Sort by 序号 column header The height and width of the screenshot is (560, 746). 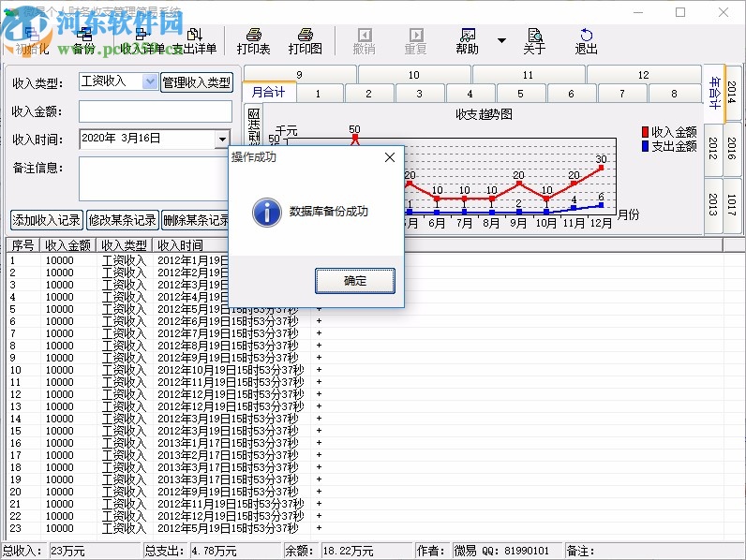[22, 245]
